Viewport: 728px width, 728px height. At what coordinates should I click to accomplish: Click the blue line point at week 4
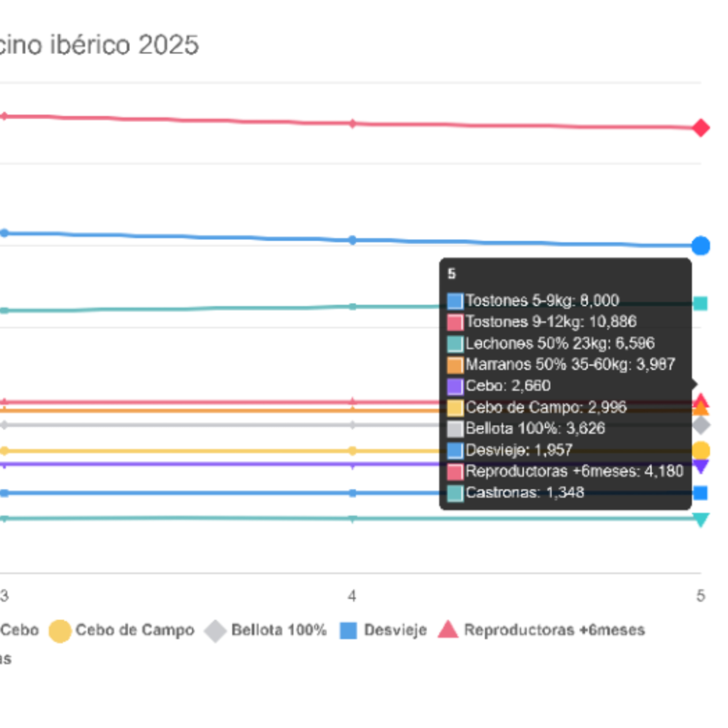tap(352, 240)
